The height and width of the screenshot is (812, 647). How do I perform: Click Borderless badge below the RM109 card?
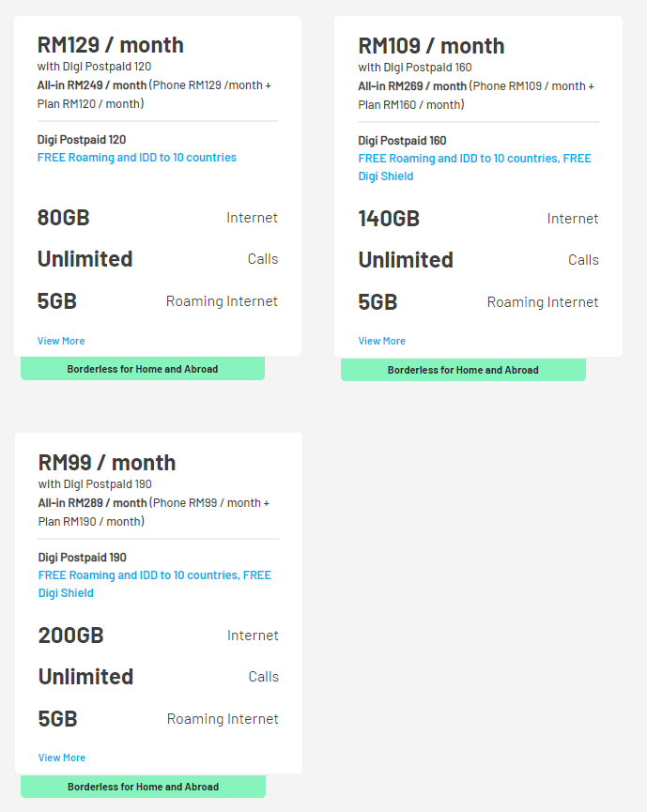(x=463, y=370)
